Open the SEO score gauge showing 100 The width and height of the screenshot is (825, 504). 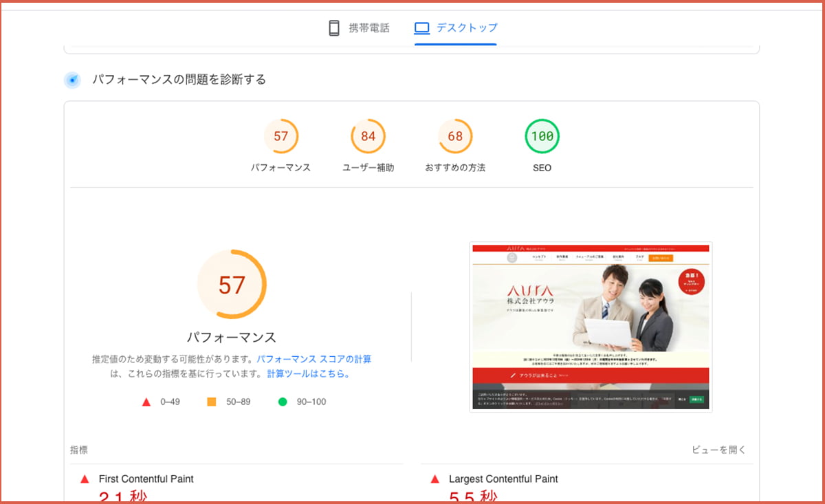[x=542, y=137]
